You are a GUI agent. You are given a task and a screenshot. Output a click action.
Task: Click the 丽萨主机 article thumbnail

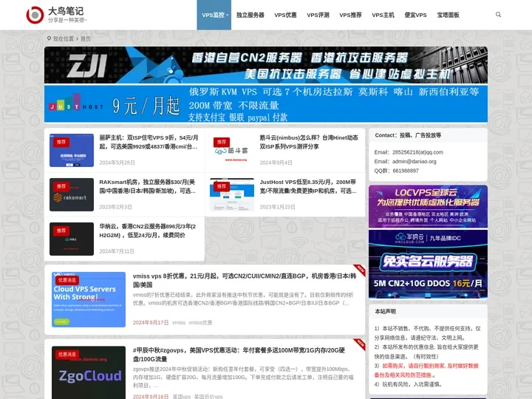pos(72,150)
